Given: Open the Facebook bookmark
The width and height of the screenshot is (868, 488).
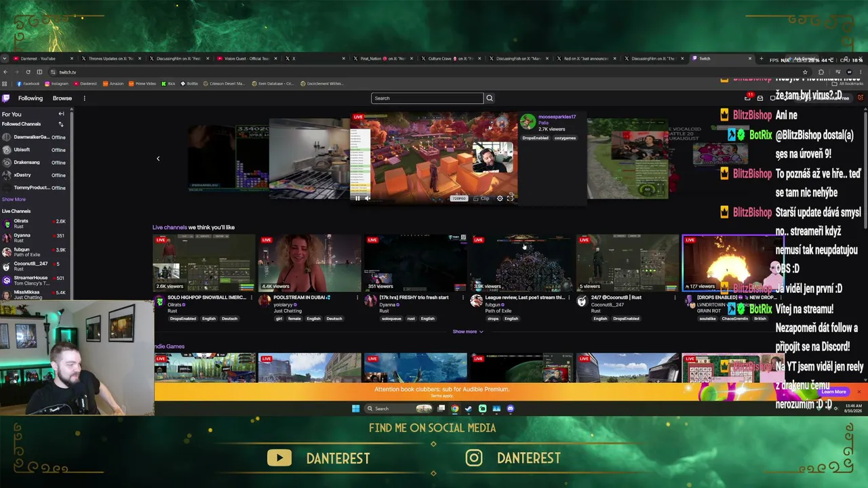Looking at the screenshot, I should click(x=28, y=83).
